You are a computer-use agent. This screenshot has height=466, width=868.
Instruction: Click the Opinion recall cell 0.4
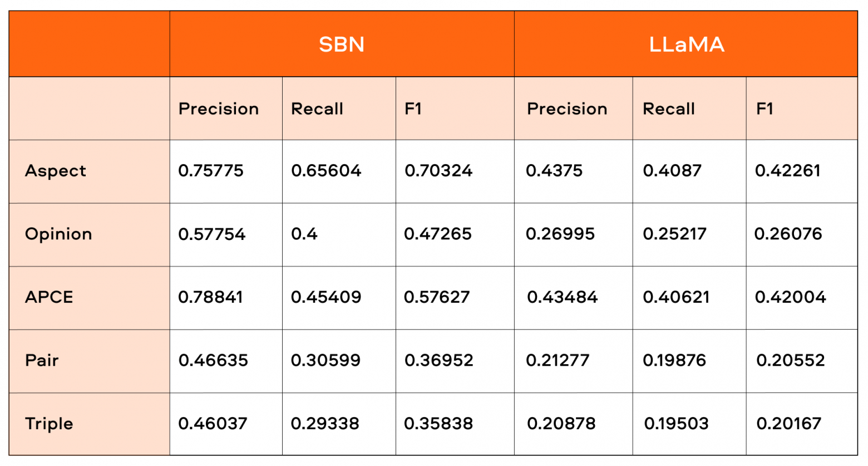304,234
